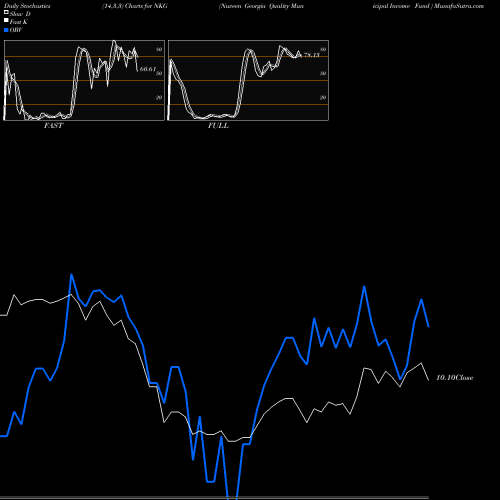Click the 80 level label in FAST chart

159,49
